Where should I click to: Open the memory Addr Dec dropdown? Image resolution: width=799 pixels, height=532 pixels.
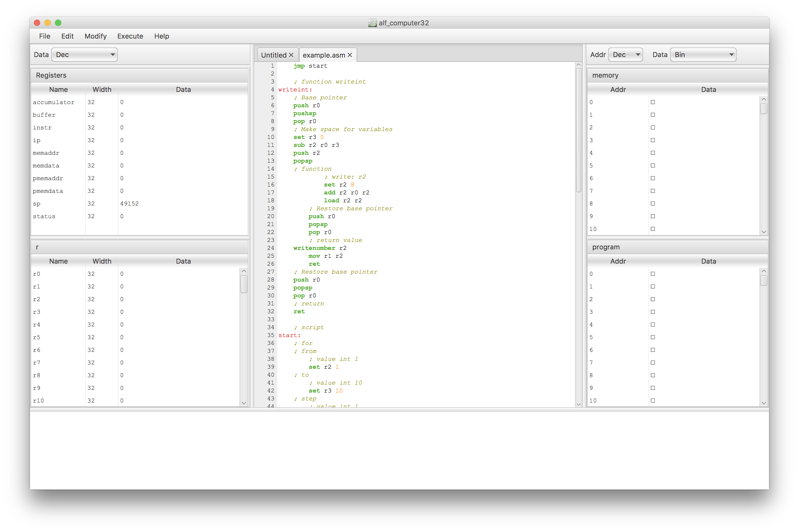click(626, 55)
